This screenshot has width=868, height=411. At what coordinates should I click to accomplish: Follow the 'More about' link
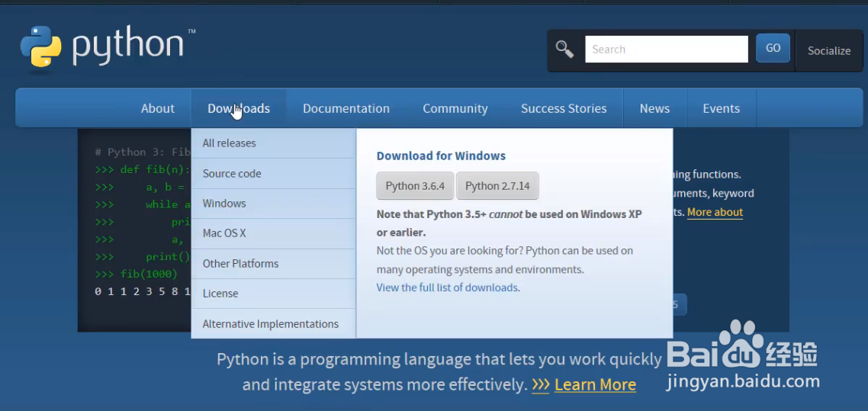[x=715, y=213]
